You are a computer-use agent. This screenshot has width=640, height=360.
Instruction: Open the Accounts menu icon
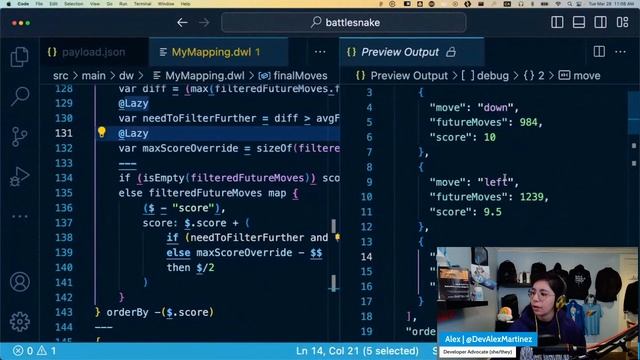pyautogui.click(x=20, y=282)
